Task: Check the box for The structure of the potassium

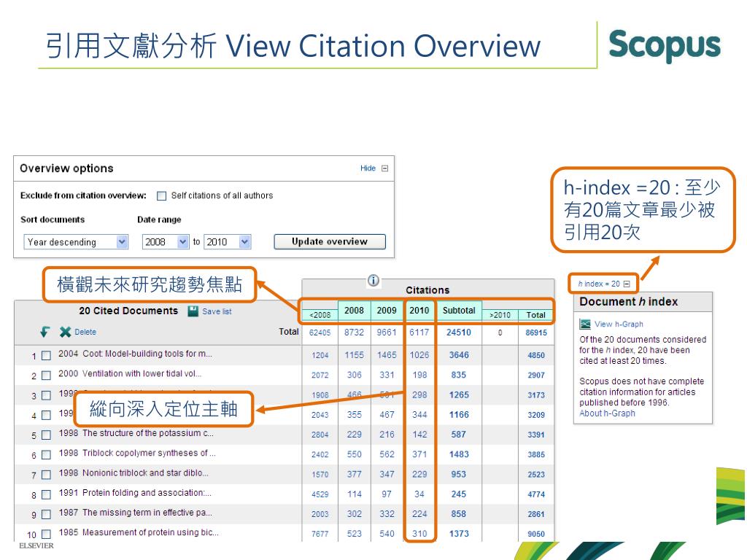Action: click(46, 435)
